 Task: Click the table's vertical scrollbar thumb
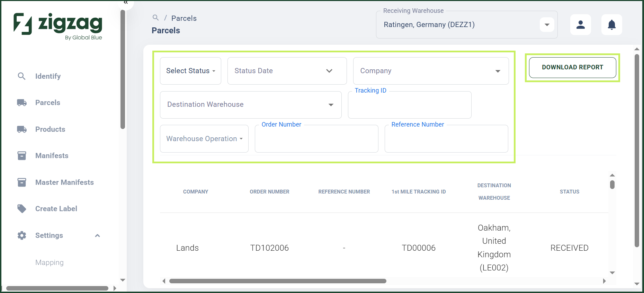point(612,184)
